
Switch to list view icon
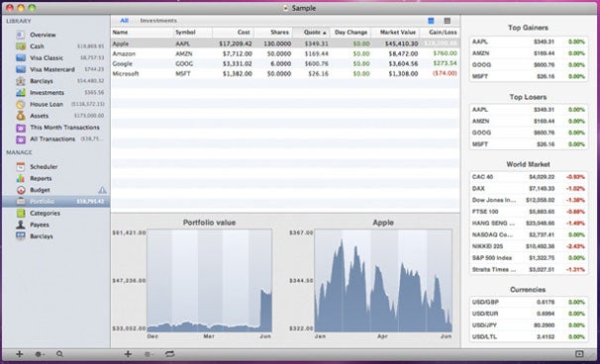431,21
